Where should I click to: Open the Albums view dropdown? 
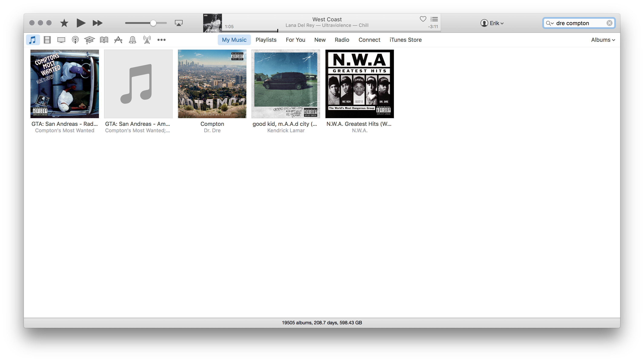pyautogui.click(x=603, y=40)
